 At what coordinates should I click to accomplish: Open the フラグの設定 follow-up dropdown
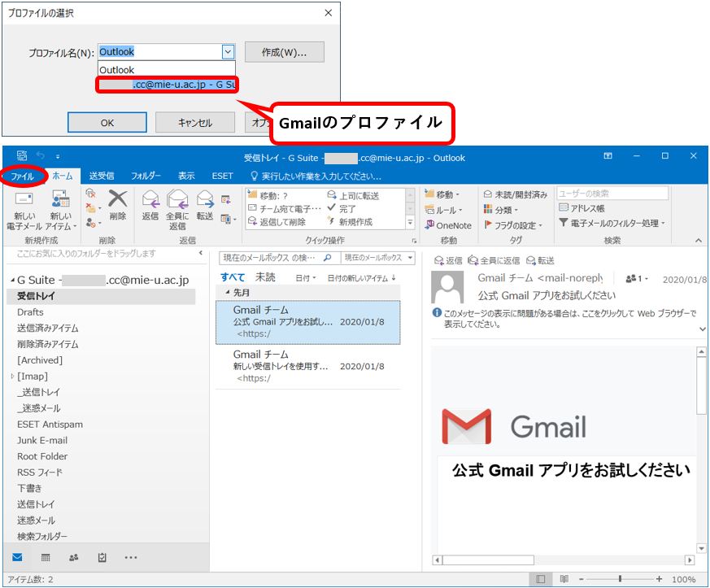tap(513, 225)
